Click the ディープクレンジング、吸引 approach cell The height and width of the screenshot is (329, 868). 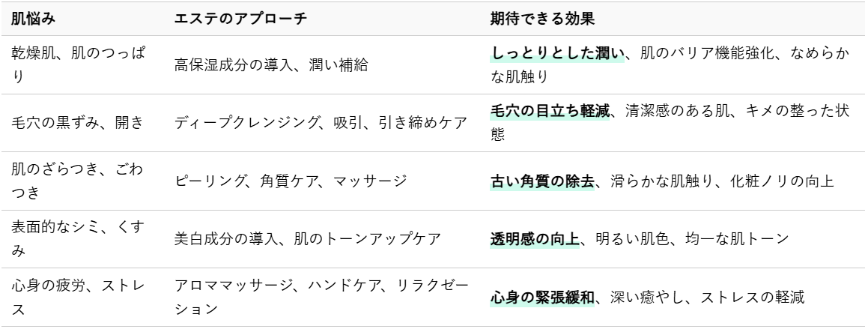tap(322, 123)
